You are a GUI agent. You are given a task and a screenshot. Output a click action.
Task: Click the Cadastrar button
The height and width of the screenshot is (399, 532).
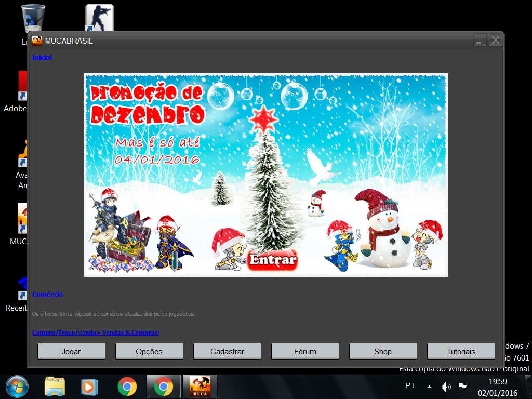tap(227, 351)
